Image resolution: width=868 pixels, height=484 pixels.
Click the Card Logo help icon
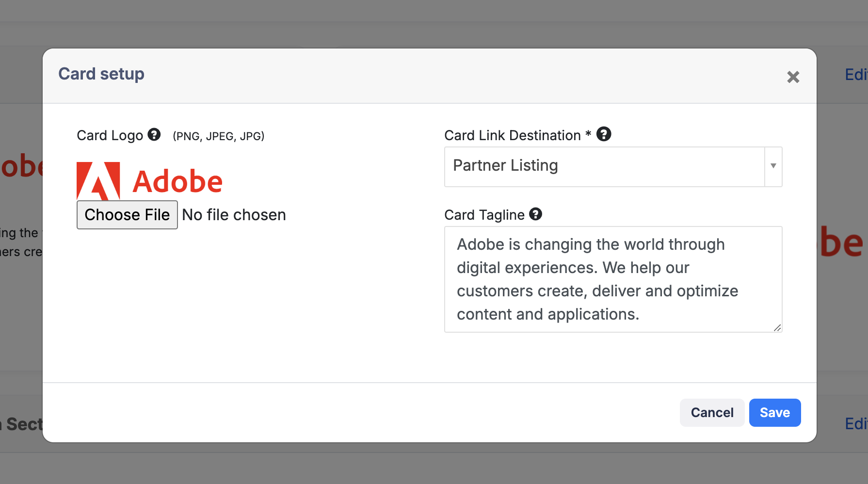[x=154, y=134]
